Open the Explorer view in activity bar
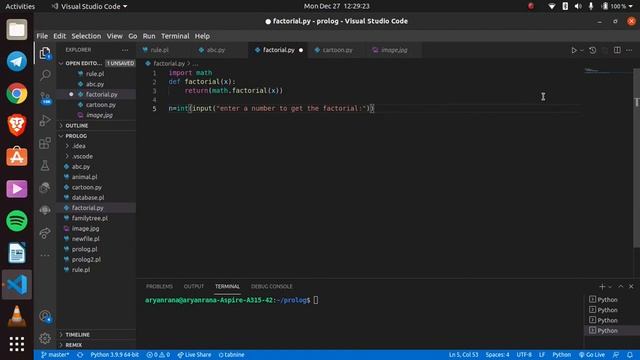 (45, 53)
